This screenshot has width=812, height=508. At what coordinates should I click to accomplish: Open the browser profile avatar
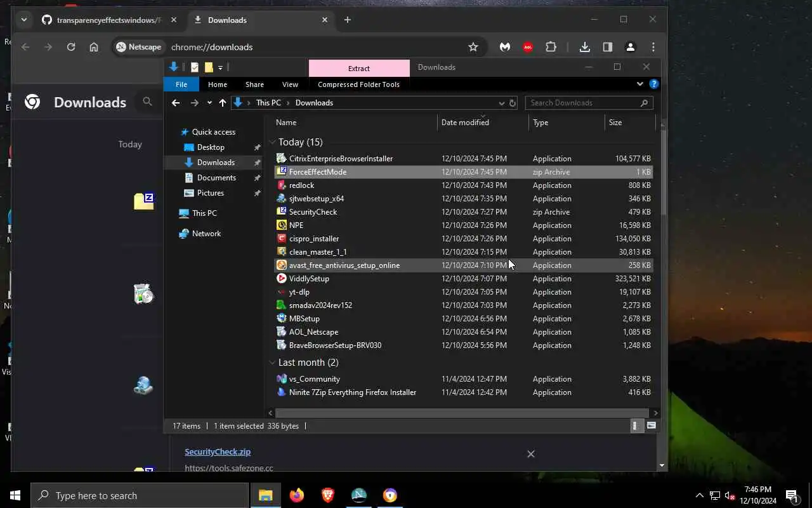pos(631,47)
